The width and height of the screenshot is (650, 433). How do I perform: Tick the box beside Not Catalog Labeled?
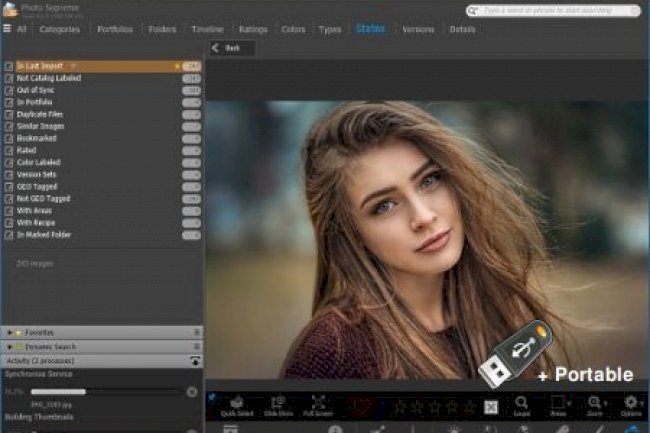[x=9, y=78]
